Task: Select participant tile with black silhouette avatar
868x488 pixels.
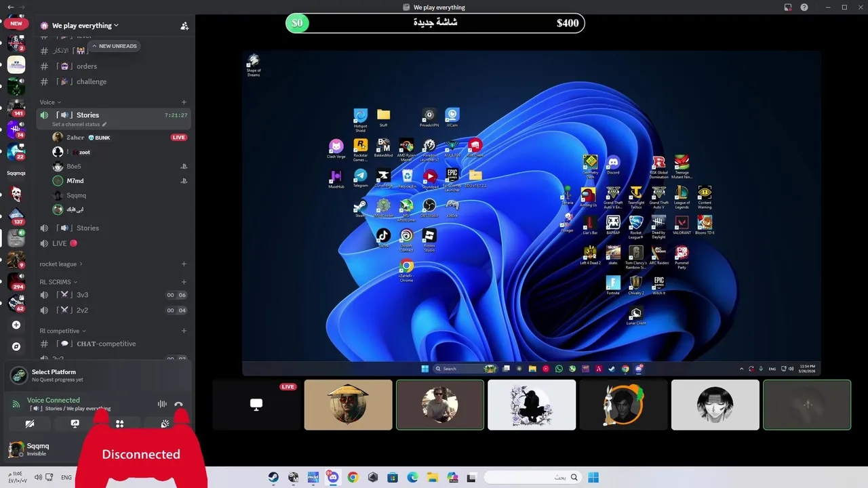Action: [532, 405]
